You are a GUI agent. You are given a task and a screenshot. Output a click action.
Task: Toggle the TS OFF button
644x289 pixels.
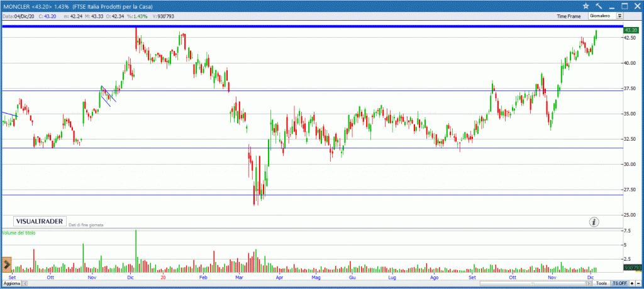[x=619, y=283]
